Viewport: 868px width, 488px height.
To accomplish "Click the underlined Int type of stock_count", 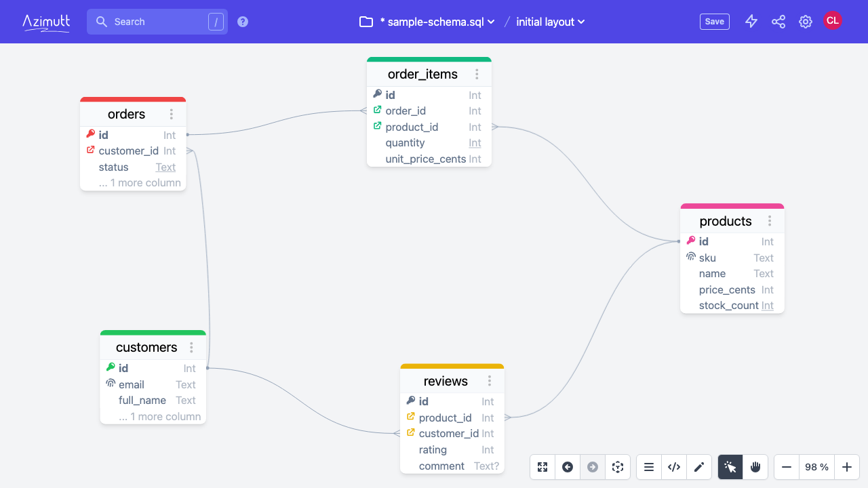I will pos(767,305).
